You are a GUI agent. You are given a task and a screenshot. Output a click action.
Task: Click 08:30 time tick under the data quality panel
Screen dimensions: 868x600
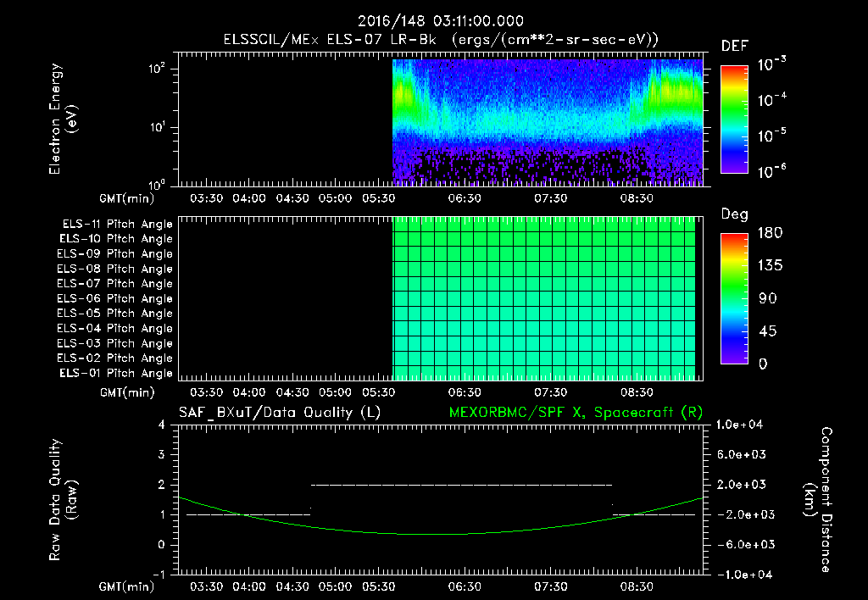(637, 586)
